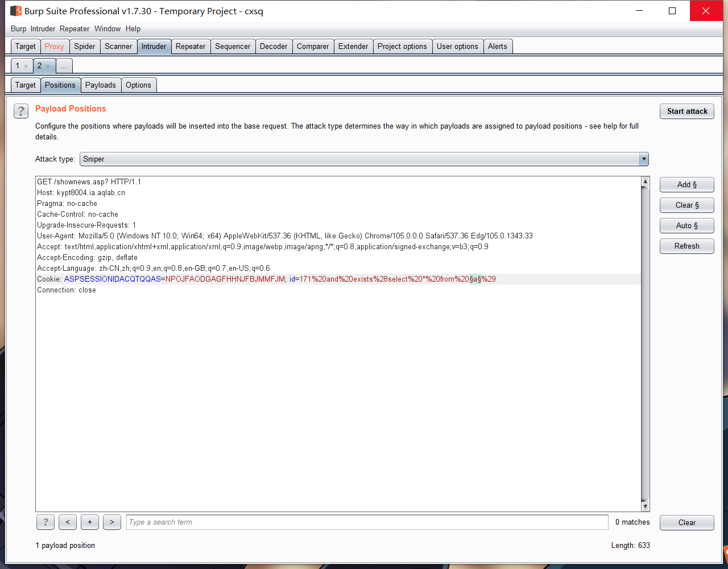This screenshot has width=728, height=569.
Task: Switch to the Extender tab
Action: click(x=353, y=47)
